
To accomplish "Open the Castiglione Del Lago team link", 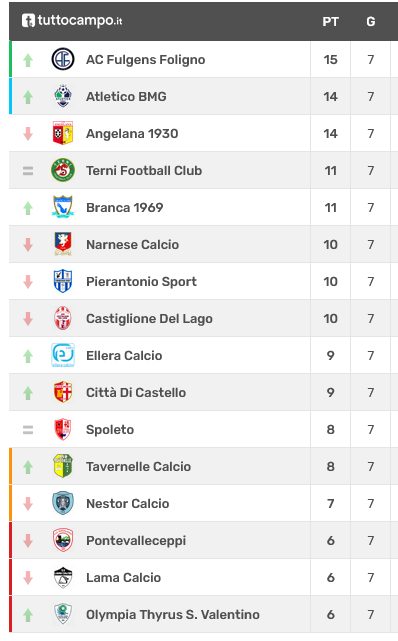I will [x=149, y=319].
